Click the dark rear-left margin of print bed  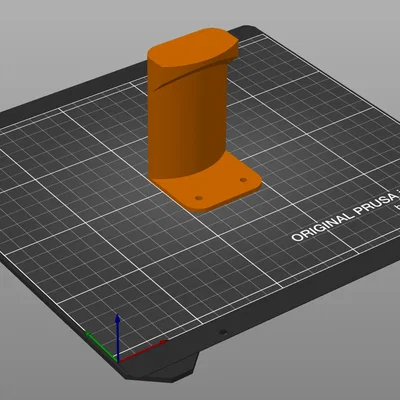[67, 97]
